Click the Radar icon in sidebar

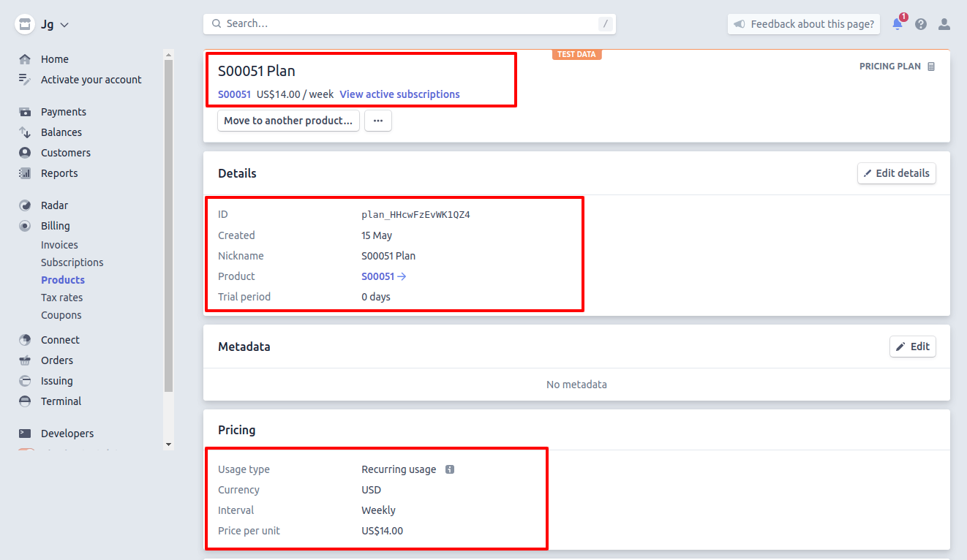tap(26, 205)
